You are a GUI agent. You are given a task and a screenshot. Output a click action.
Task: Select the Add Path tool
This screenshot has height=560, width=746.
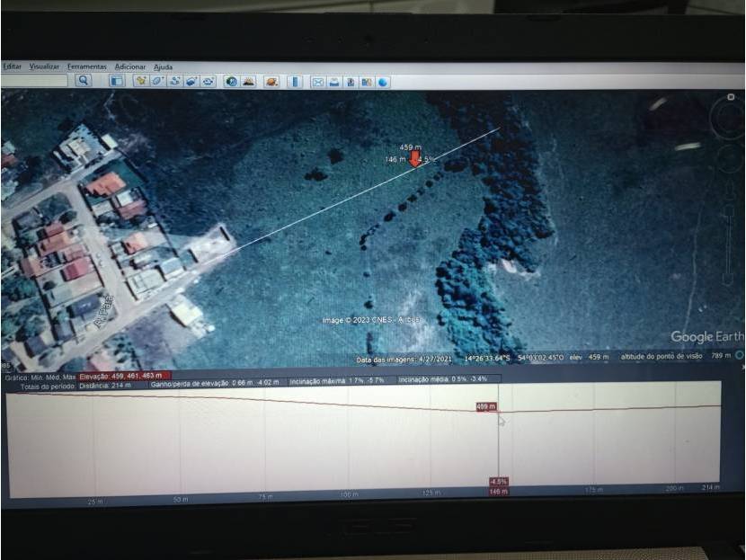pos(174,81)
